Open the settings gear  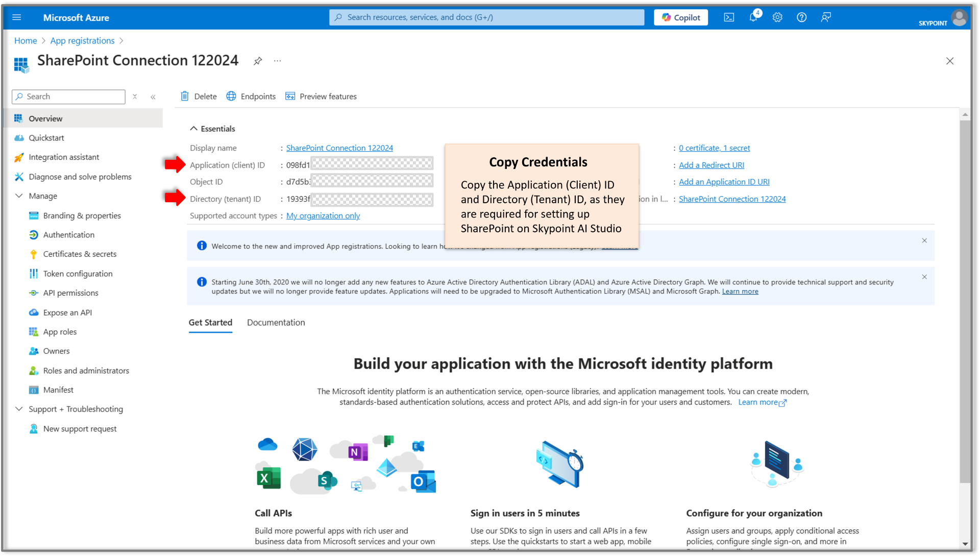pyautogui.click(x=777, y=17)
